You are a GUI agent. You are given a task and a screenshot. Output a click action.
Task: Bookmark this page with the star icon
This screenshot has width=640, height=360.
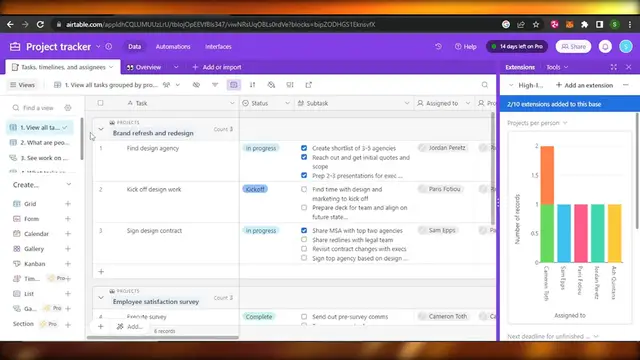pyautogui.click(x=536, y=24)
